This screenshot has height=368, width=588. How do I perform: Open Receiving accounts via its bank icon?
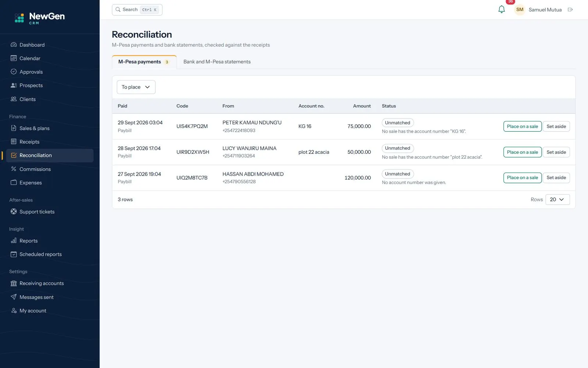pos(14,283)
